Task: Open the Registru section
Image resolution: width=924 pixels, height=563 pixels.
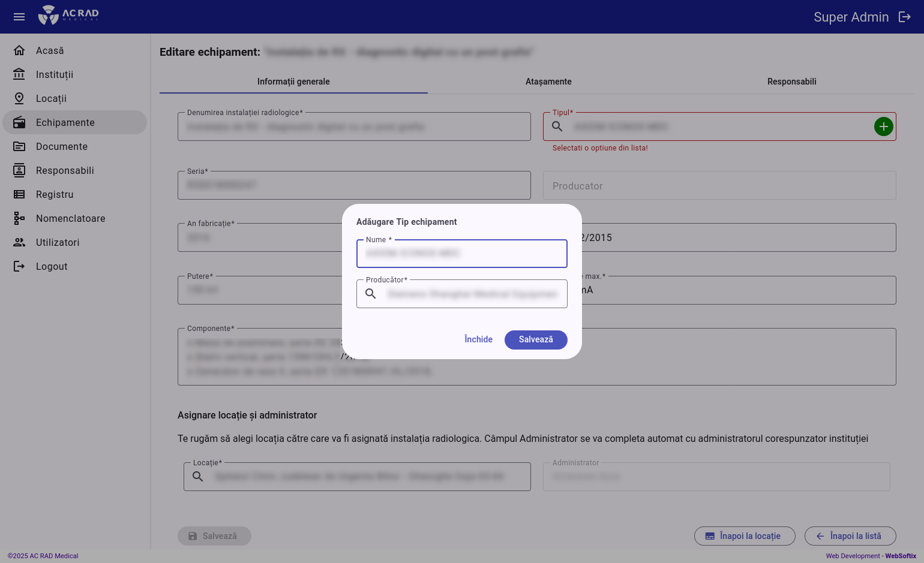Action: [55, 194]
